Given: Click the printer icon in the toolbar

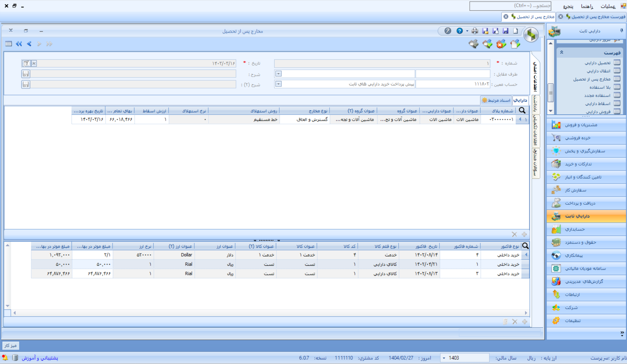Looking at the screenshot, I should click(x=475, y=31).
